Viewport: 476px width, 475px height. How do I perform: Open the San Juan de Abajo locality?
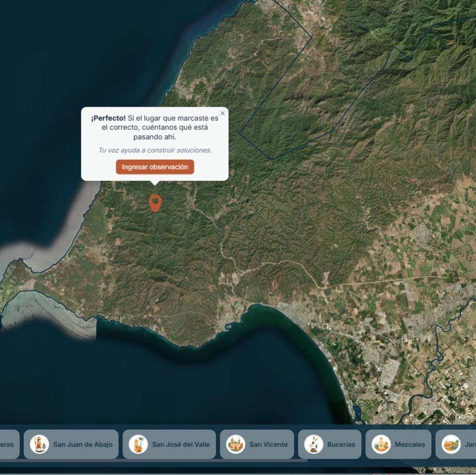(71, 444)
